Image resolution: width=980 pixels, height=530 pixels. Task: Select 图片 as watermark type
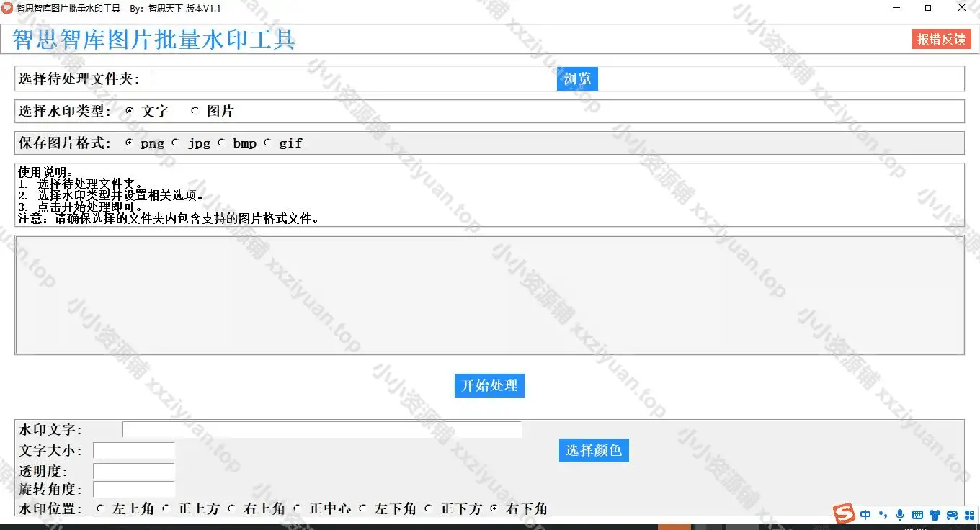[195, 111]
